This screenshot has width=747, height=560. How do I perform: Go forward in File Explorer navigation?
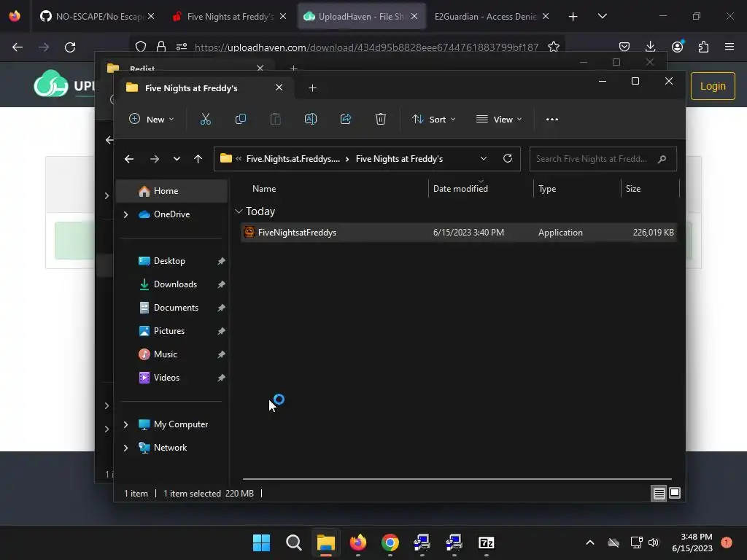click(155, 159)
